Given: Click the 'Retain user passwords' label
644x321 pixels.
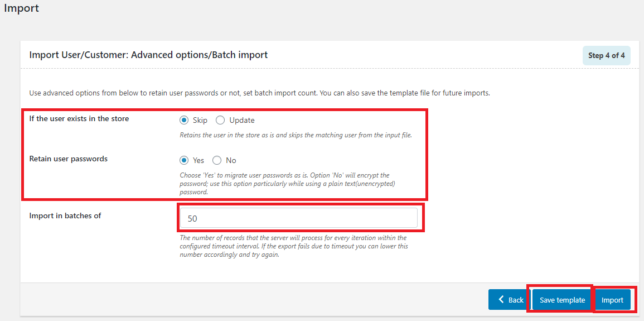Looking at the screenshot, I should coord(68,159).
